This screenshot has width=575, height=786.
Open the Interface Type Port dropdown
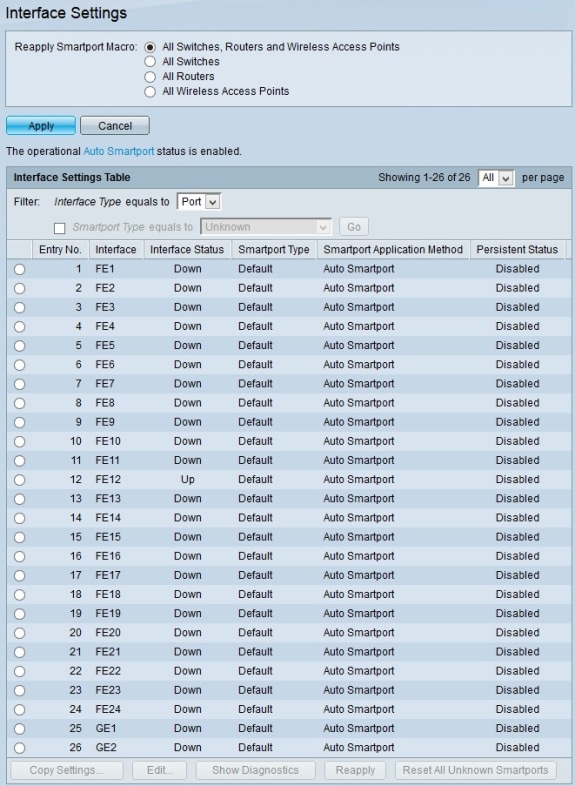[x=199, y=202]
